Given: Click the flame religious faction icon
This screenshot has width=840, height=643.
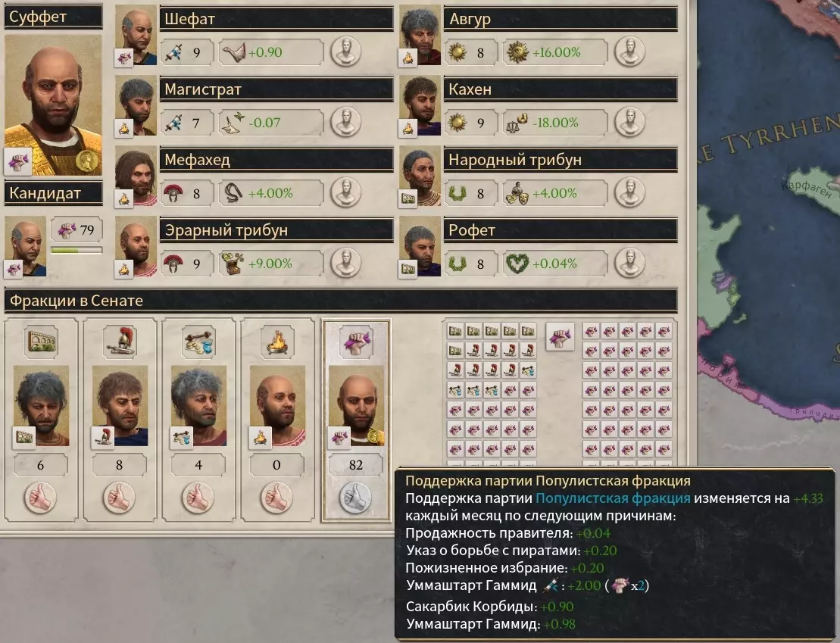Looking at the screenshot, I should 277,341.
